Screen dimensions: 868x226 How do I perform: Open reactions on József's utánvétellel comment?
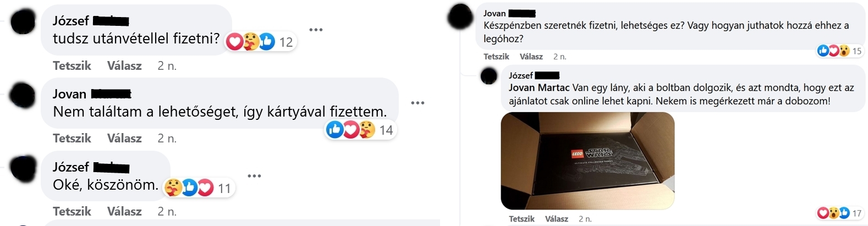click(x=261, y=42)
